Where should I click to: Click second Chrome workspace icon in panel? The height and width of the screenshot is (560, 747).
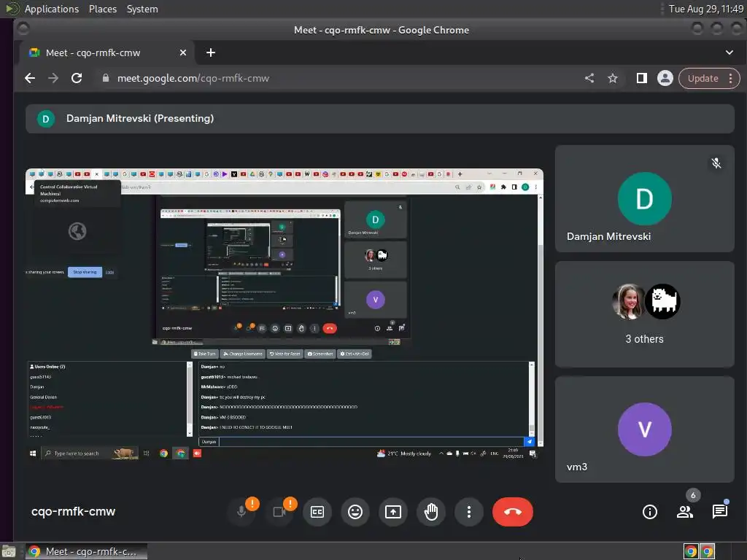click(x=707, y=551)
